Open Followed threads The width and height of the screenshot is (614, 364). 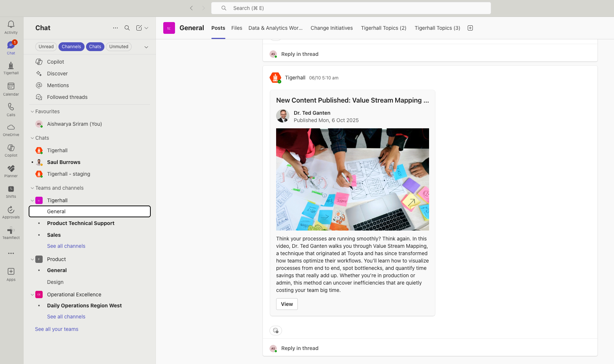click(90, 97)
